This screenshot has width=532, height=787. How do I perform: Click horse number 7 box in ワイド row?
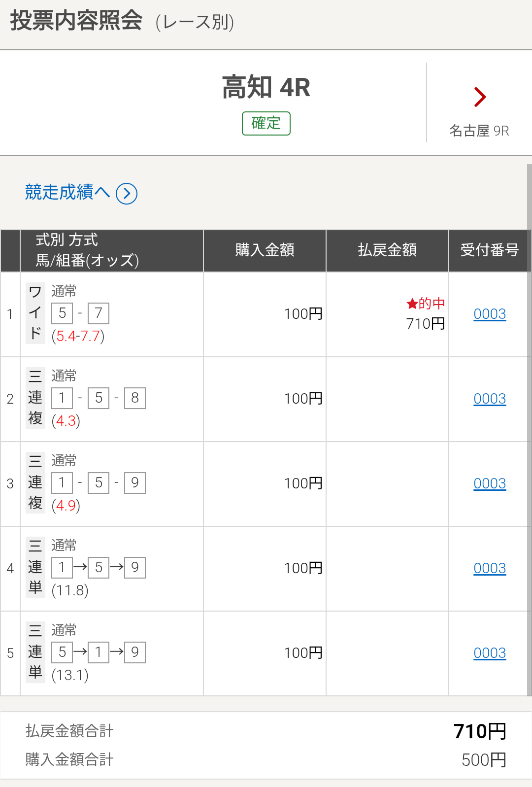[99, 313]
